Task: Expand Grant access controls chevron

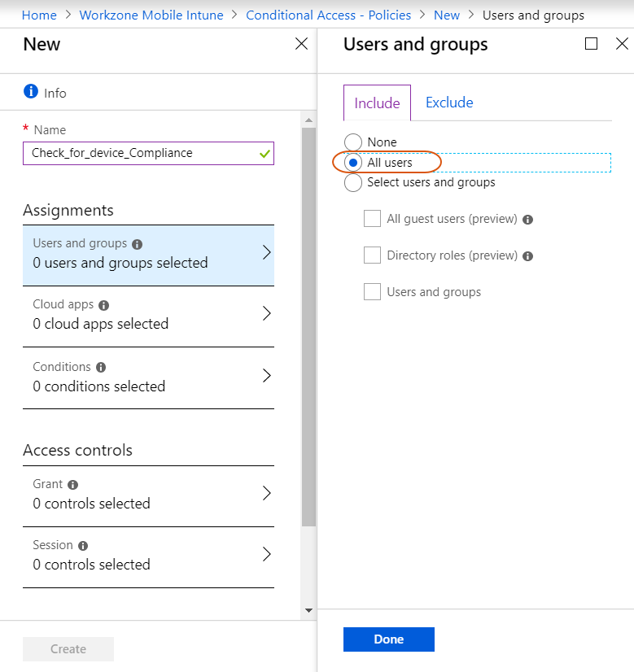Action: 267,493
